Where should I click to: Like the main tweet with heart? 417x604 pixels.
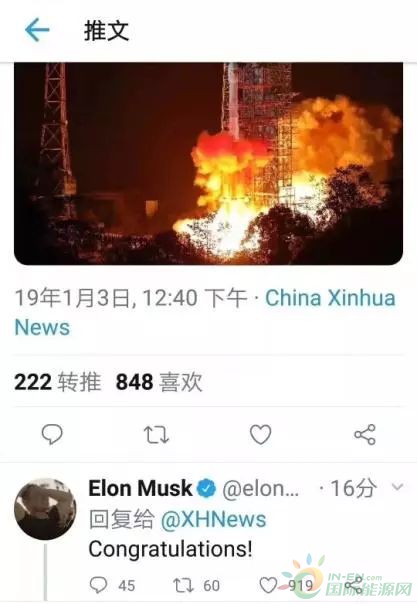(261, 435)
